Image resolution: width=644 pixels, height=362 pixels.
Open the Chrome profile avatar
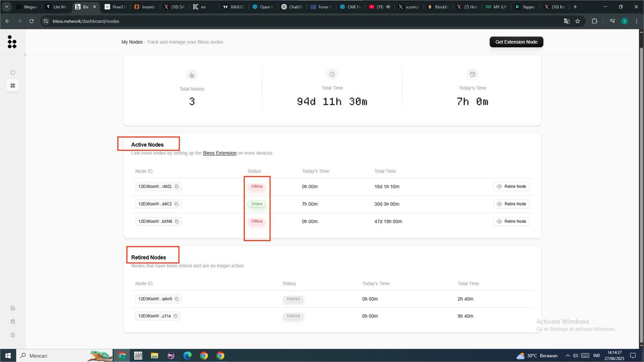pyautogui.click(x=624, y=21)
